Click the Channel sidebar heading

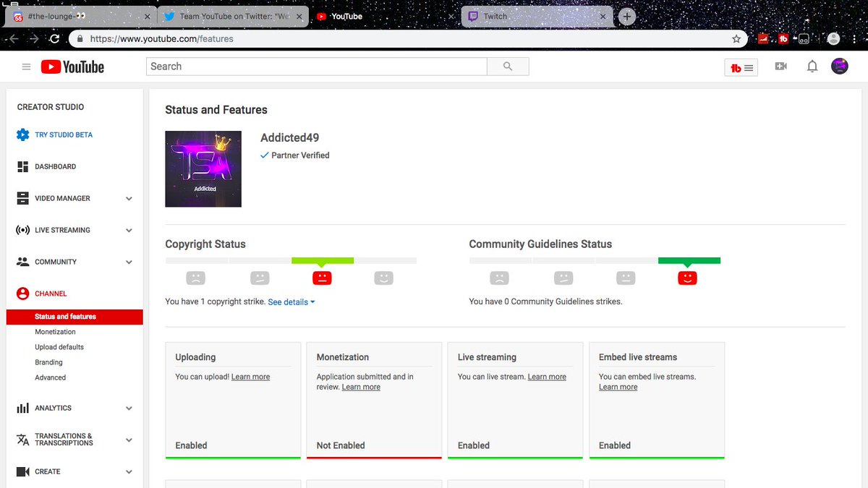coord(51,294)
